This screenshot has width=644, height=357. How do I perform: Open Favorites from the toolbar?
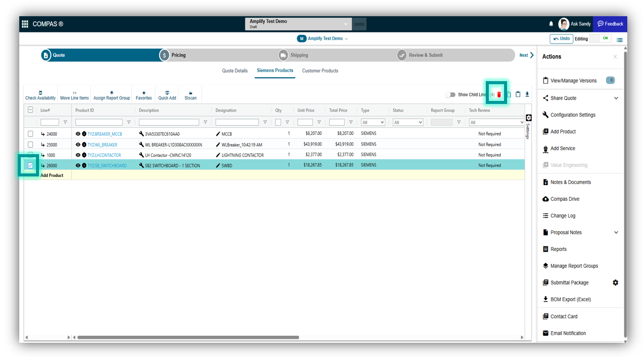[x=144, y=95]
